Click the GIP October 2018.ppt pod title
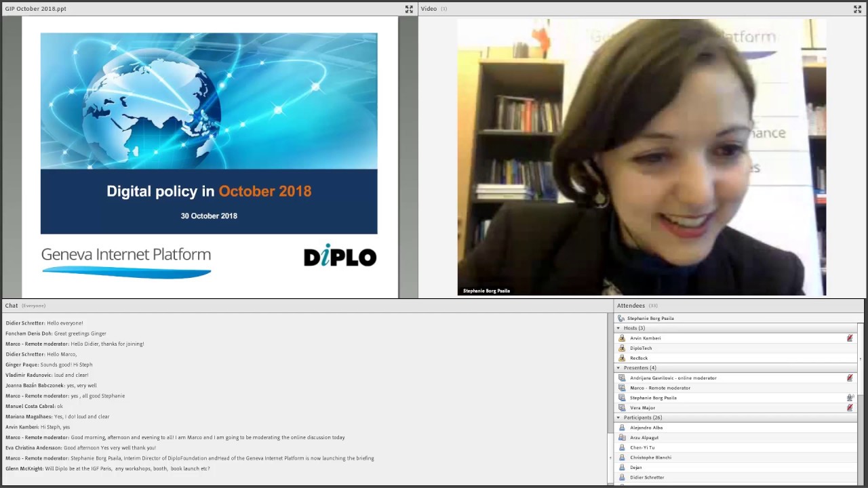 click(36, 9)
